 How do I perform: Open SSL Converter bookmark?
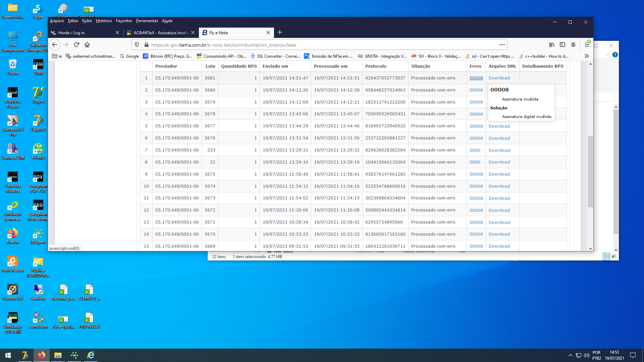275,56
